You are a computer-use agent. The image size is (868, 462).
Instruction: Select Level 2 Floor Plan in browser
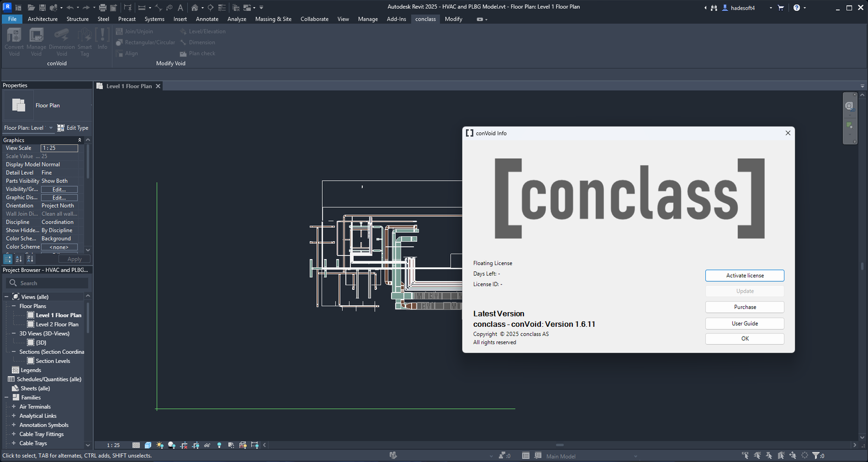tap(57, 325)
